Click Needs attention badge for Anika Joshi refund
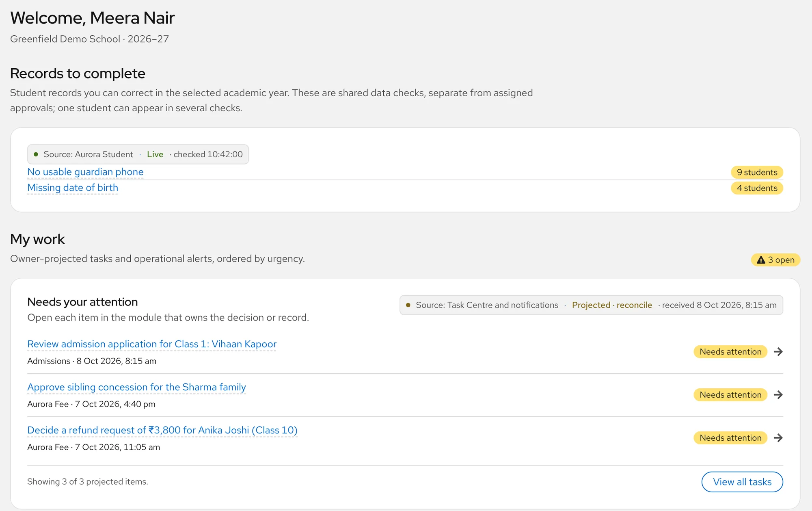The image size is (812, 511). (730, 438)
